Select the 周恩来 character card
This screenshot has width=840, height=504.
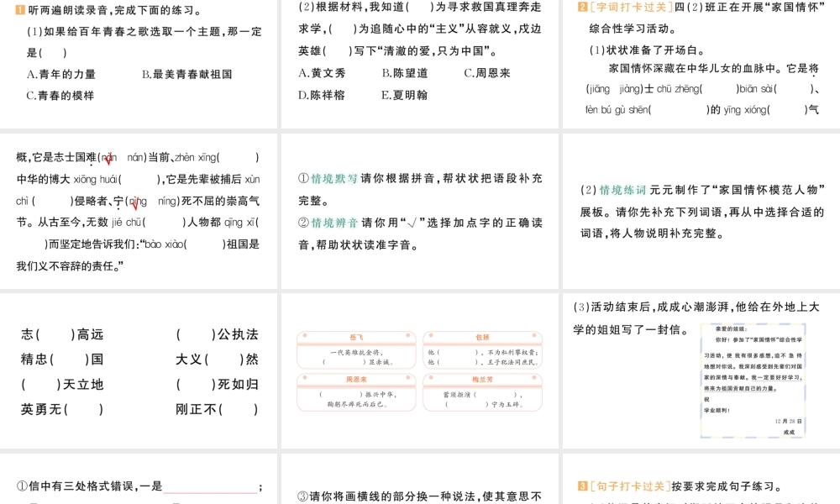click(356, 392)
